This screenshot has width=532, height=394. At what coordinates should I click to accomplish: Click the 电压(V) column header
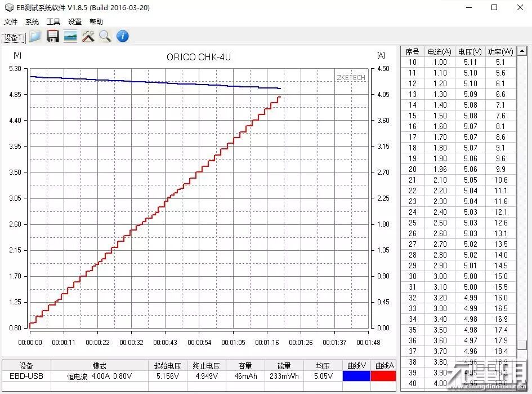(470, 52)
